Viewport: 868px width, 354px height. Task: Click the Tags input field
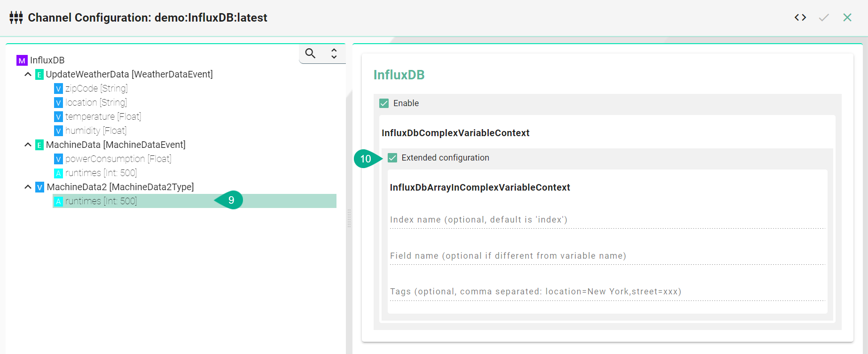(607, 292)
